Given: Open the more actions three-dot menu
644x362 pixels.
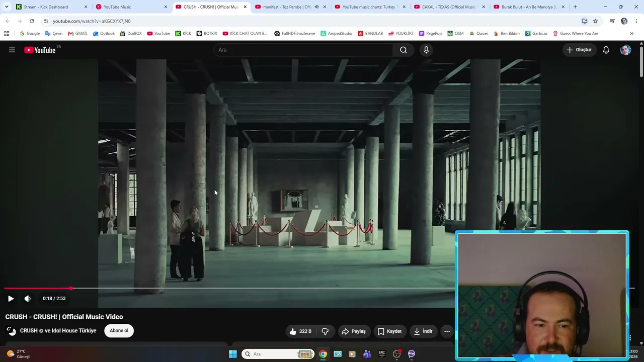Looking at the screenshot, I should (447, 331).
